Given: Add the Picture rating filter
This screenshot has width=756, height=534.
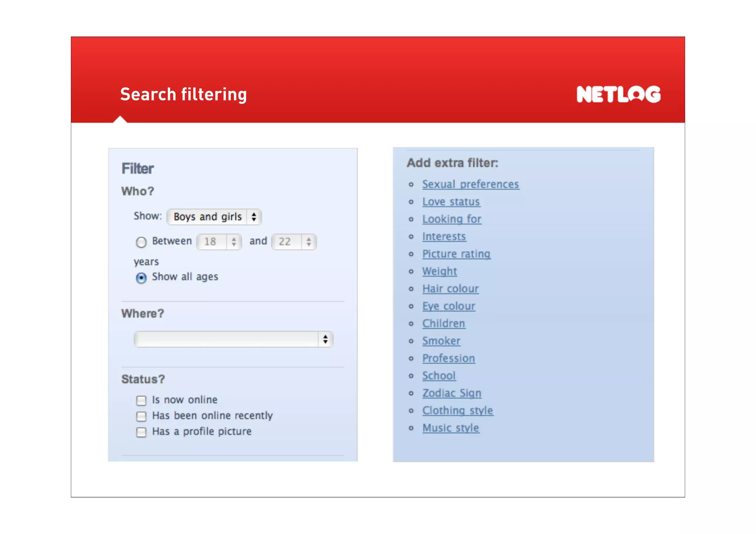Looking at the screenshot, I should click(456, 254).
